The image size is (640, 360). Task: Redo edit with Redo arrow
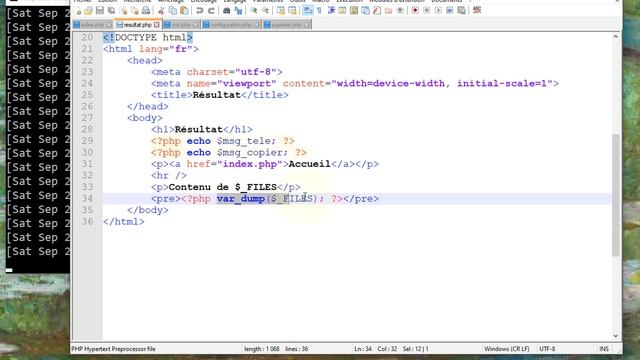(211, 11)
